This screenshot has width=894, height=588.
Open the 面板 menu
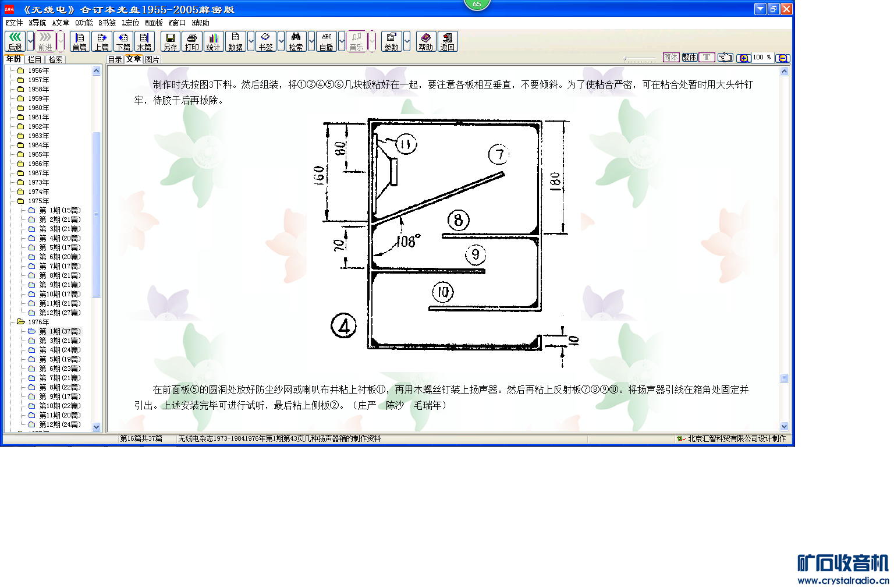[154, 23]
